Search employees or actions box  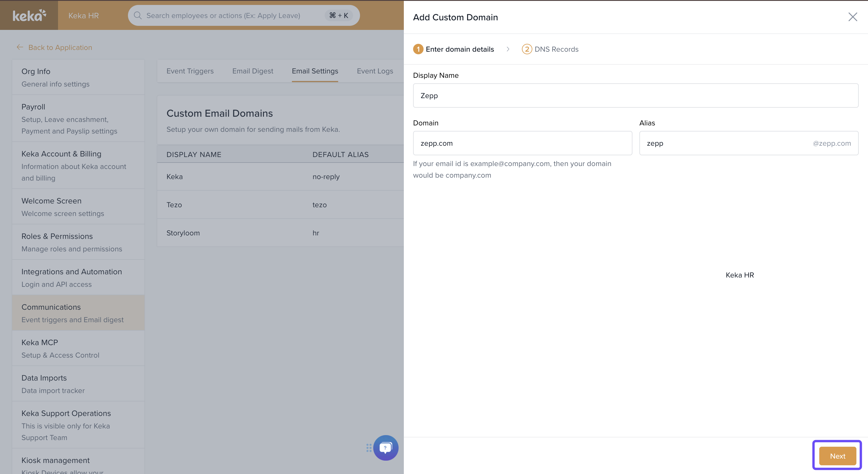[x=244, y=15]
